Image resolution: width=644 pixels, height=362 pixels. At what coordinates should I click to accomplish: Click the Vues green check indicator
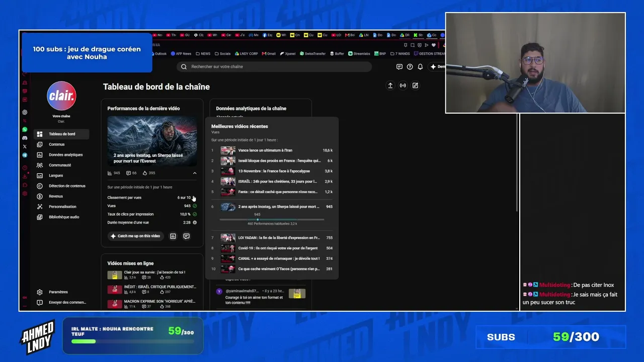(x=195, y=206)
